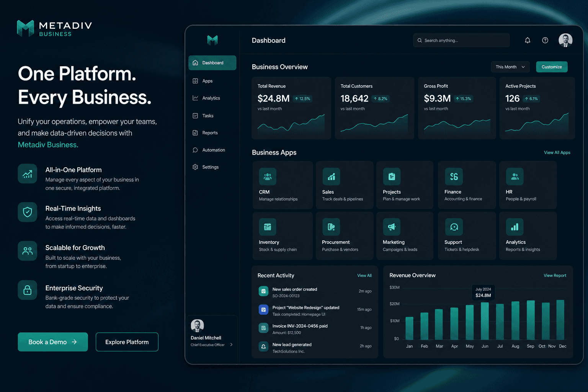The height and width of the screenshot is (392, 588).
Task: Open the Support headset icon
Action: pos(454,227)
